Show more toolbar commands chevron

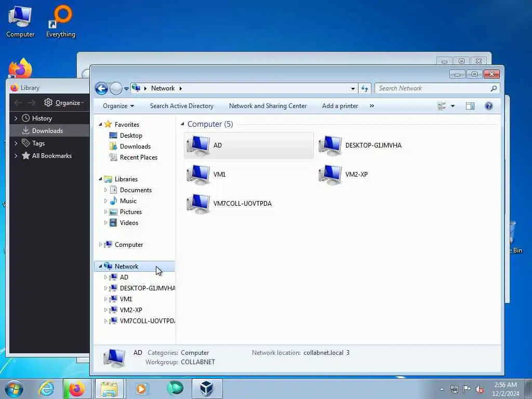372,106
